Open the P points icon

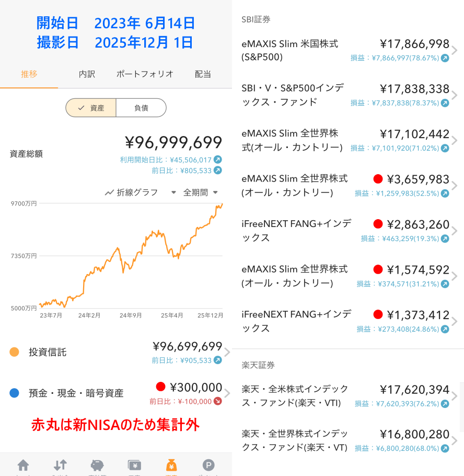click(208, 465)
